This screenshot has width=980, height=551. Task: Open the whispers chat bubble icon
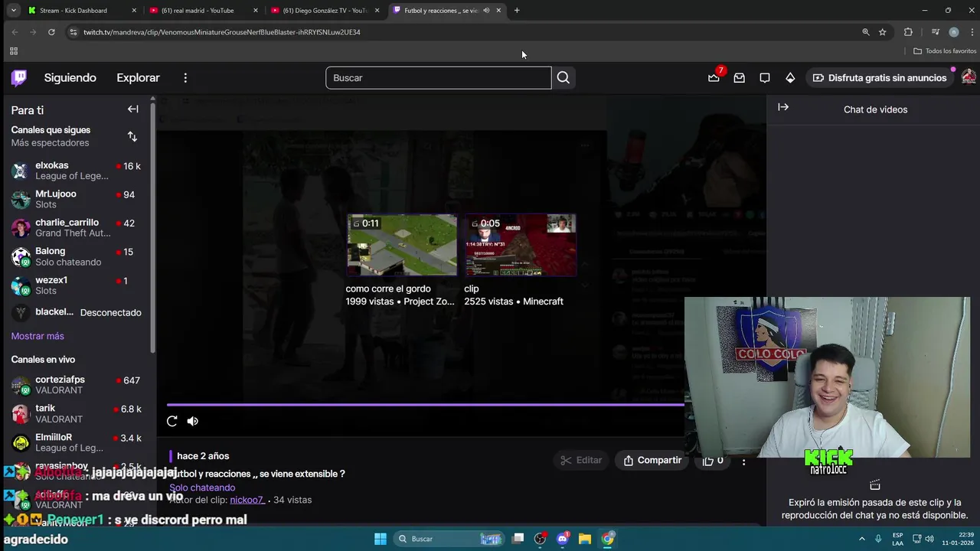pyautogui.click(x=764, y=77)
